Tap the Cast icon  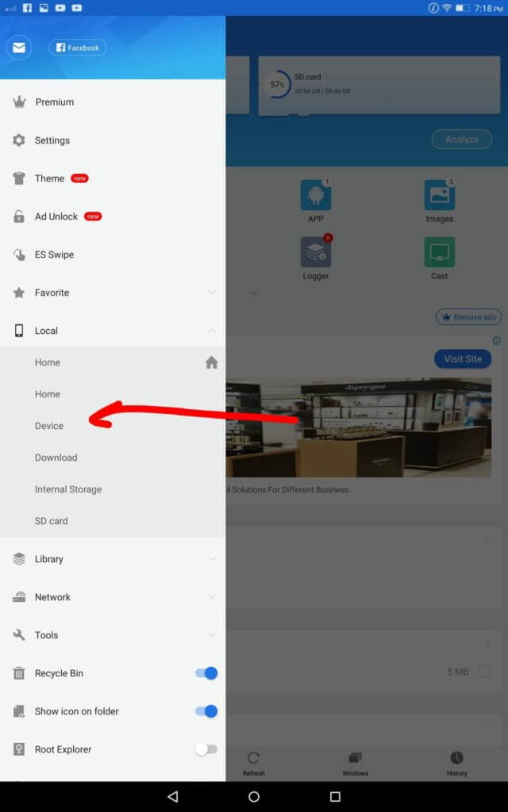[439, 252]
